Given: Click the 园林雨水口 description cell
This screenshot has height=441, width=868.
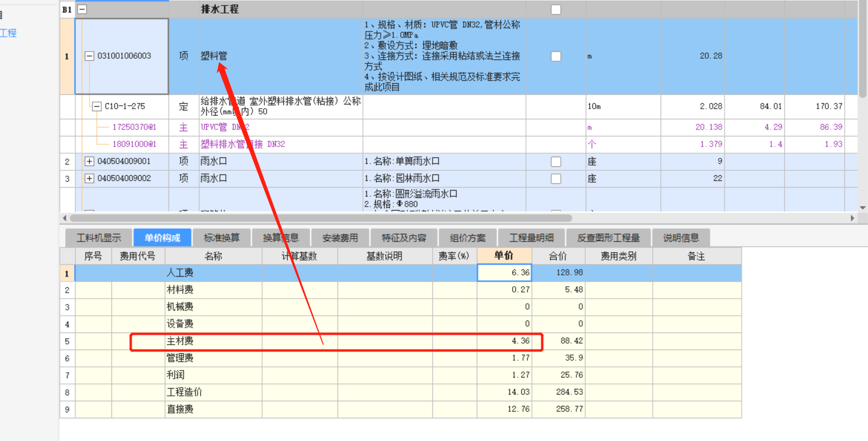Looking at the screenshot, I should click(444, 179).
